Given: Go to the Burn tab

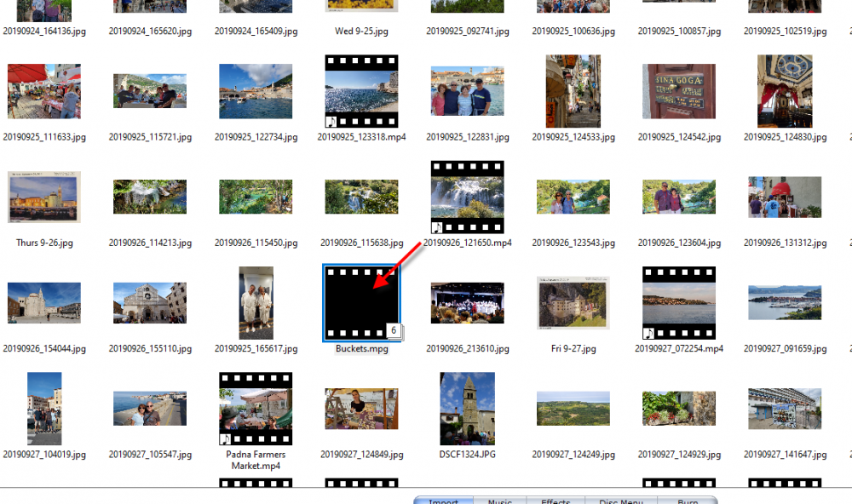Looking at the screenshot, I should tap(688, 500).
